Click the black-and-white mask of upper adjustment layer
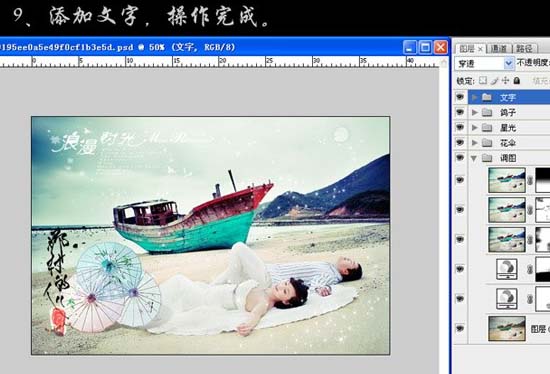 point(543,269)
